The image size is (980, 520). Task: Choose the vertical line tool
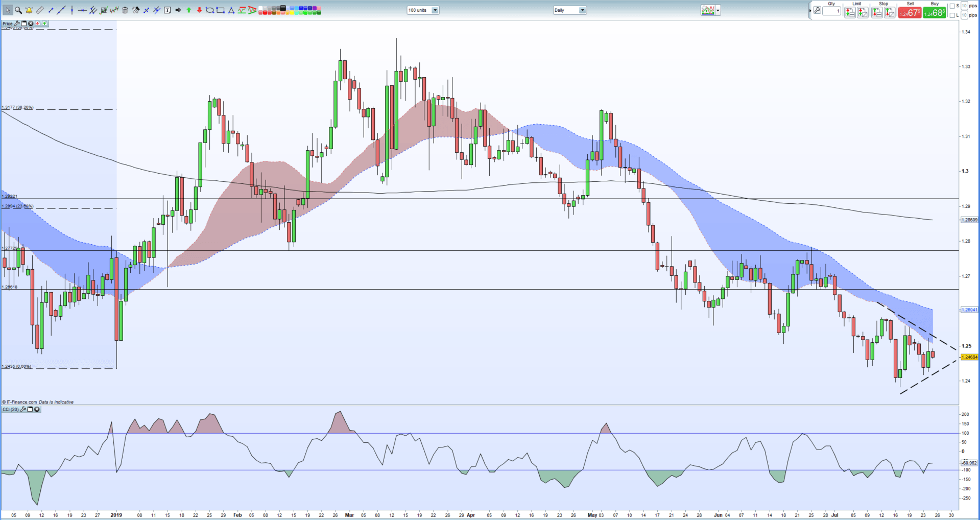click(x=72, y=10)
